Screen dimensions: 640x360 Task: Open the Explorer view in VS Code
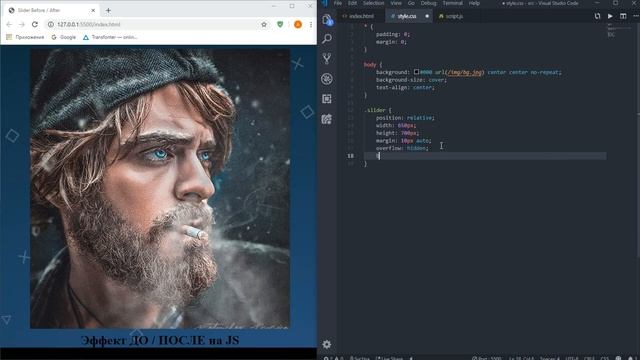click(x=327, y=20)
